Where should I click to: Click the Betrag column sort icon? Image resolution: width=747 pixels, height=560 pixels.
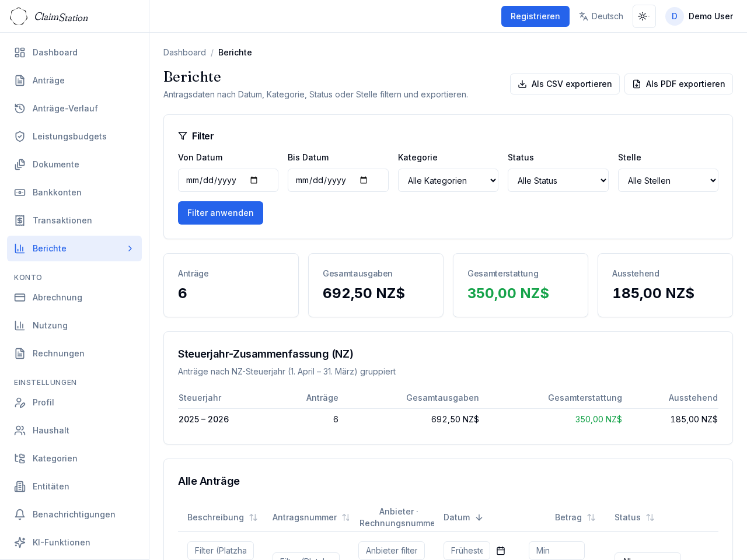click(591, 517)
